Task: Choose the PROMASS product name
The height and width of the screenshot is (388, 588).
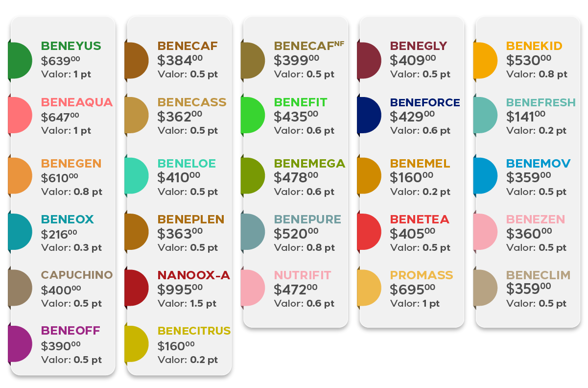Action: click(x=422, y=275)
